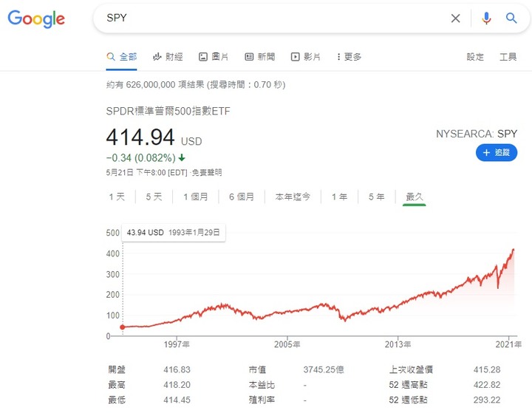Click the 上次收盤價 value 415.28
This screenshot has height=413, width=532.
coord(487,369)
